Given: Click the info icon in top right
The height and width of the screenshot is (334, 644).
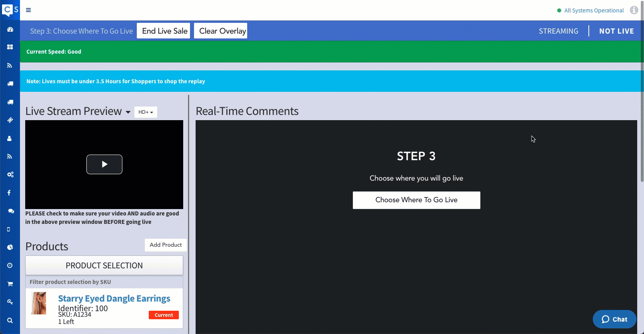Looking at the screenshot, I should (x=634, y=10).
